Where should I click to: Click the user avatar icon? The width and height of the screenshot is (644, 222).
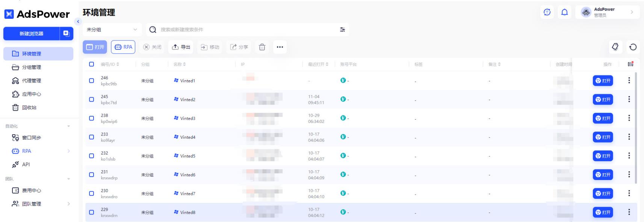click(x=586, y=12)
